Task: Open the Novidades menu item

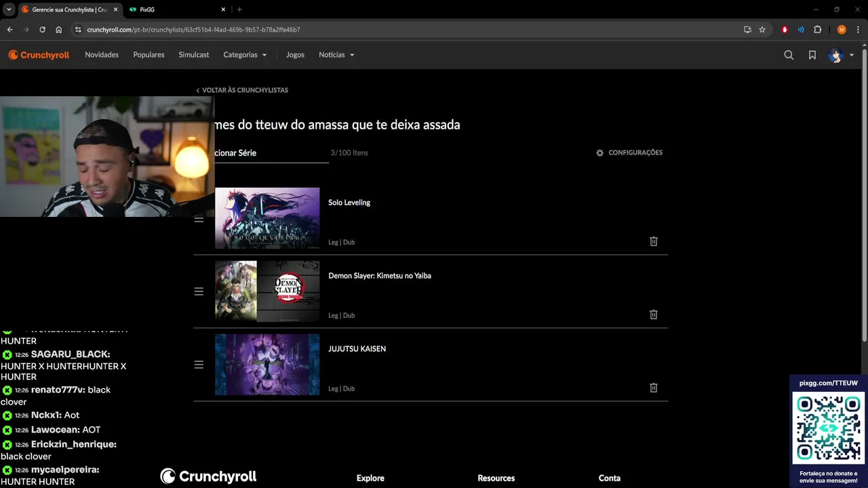Action: pyautogui.click(x=102, y=55)
